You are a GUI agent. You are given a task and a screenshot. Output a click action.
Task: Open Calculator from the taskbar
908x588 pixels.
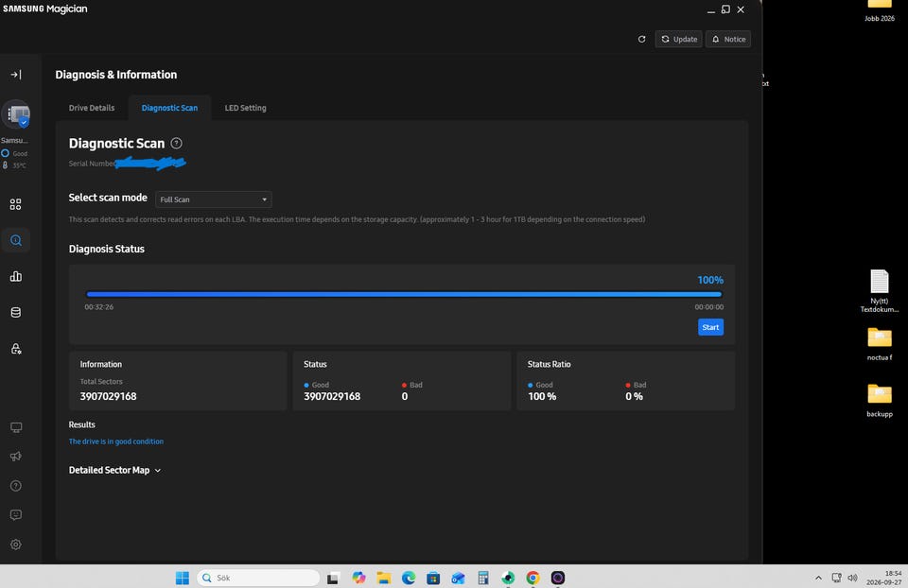[483, 578]
